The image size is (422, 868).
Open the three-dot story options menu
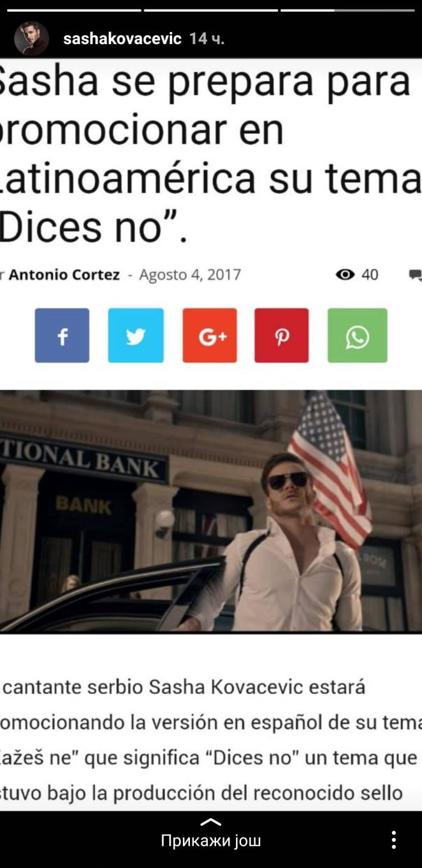pyautogui.click(x=394, y=840)
